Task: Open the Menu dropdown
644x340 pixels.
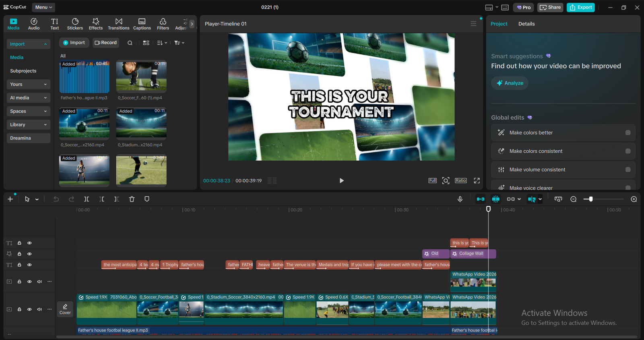Action: [43, 7]
